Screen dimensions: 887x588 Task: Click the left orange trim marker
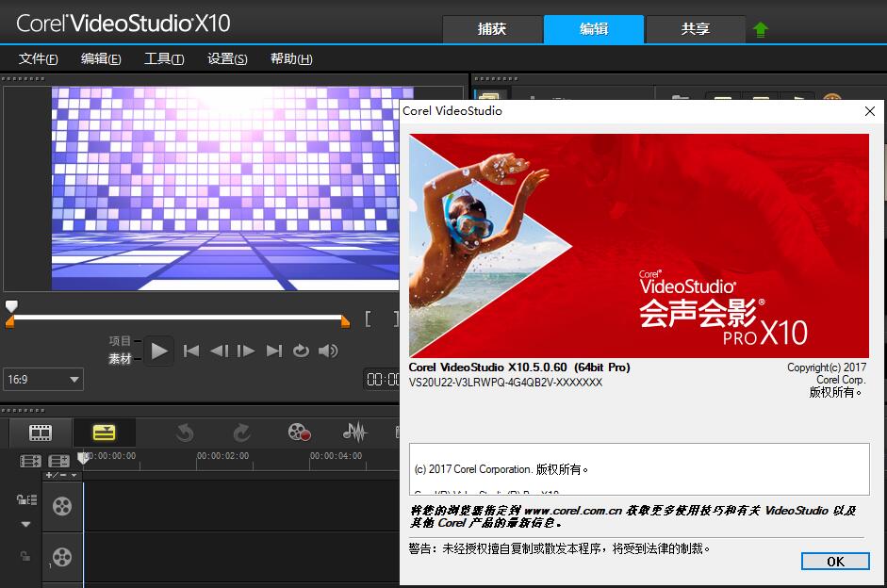9,322
